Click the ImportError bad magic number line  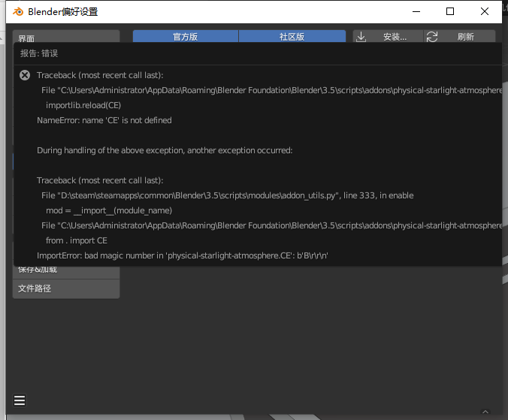point(183,255)
